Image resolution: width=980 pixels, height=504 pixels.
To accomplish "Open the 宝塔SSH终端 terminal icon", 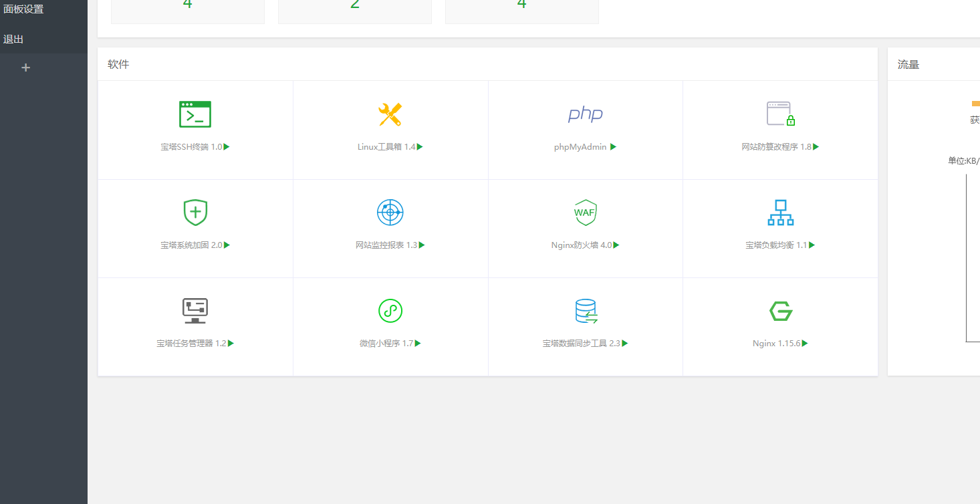I will coord(195,114).
